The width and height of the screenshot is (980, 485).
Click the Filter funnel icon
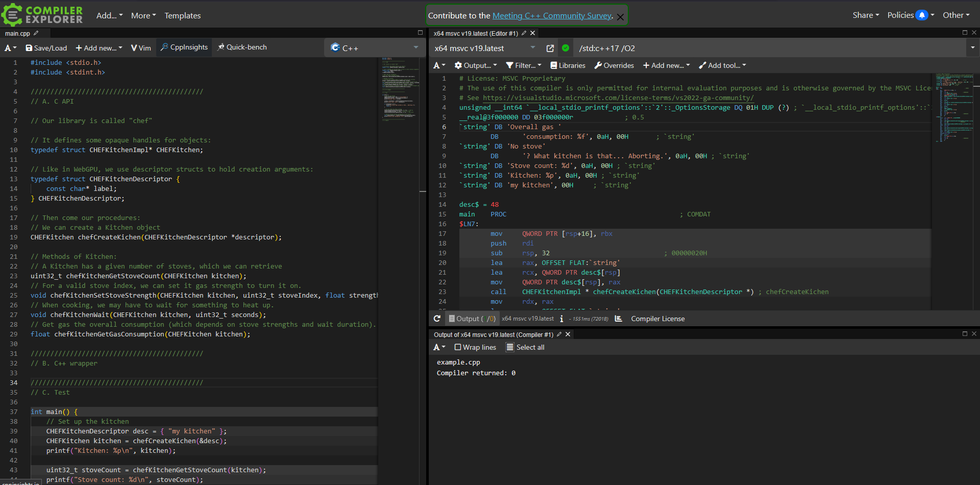click(509, 65)
